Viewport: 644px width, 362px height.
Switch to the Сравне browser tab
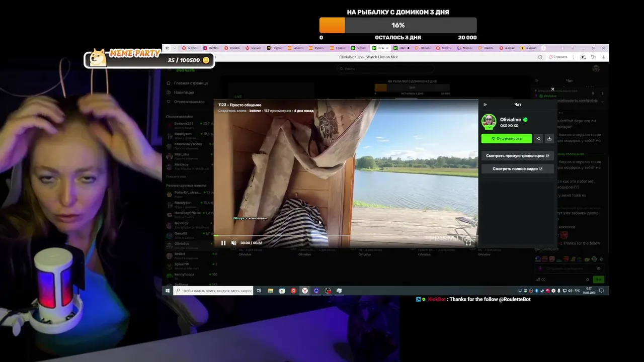tap(338, 48)
